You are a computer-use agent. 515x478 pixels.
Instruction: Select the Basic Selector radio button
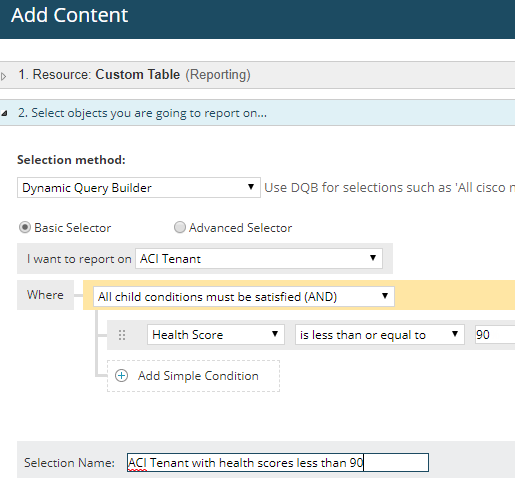[x=25, y=228]
